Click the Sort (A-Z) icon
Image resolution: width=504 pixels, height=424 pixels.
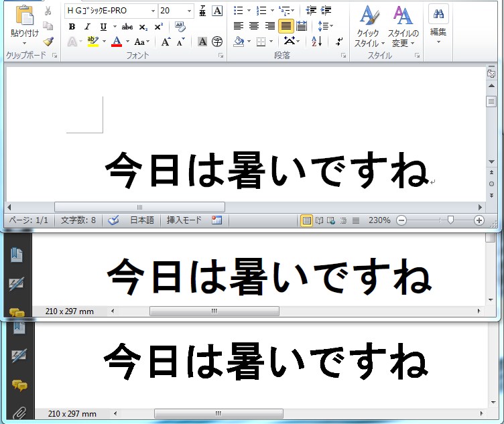click(317, 42)
